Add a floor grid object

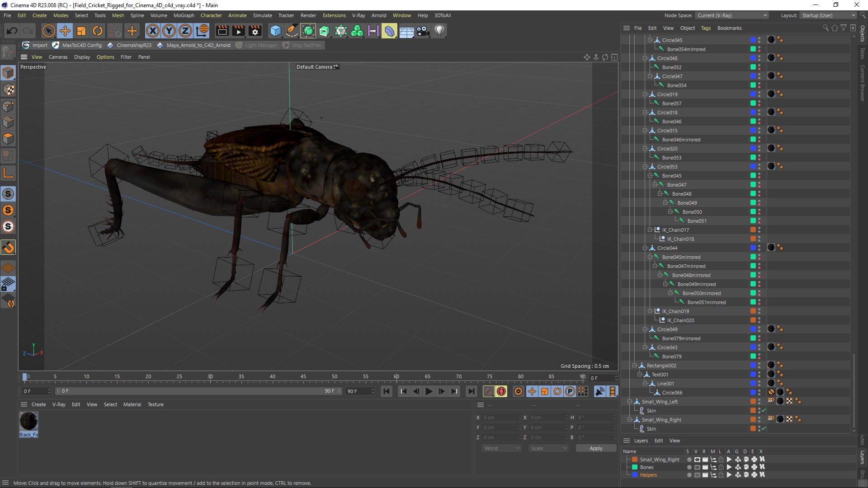(406, 31)
